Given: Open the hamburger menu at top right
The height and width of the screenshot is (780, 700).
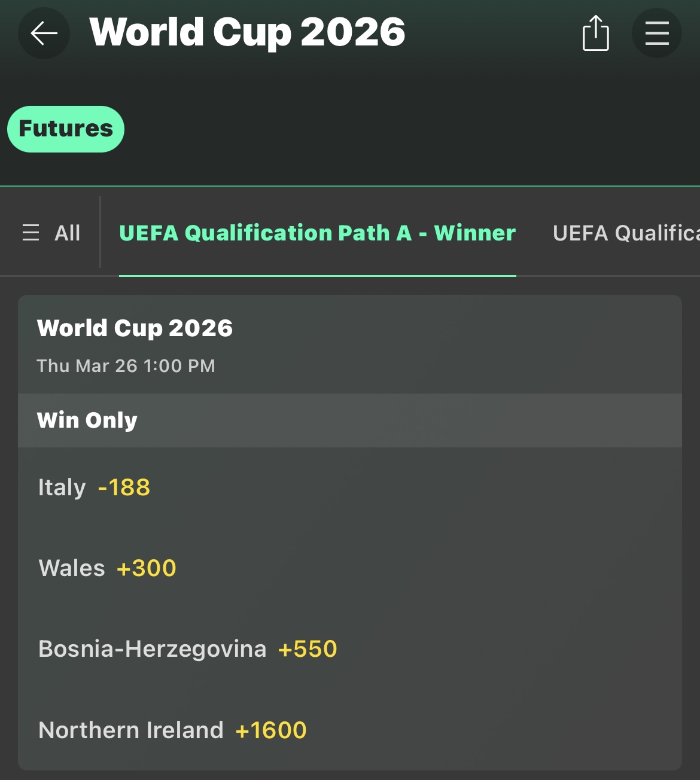Looking at the screenshot, I should pos(656,33).
